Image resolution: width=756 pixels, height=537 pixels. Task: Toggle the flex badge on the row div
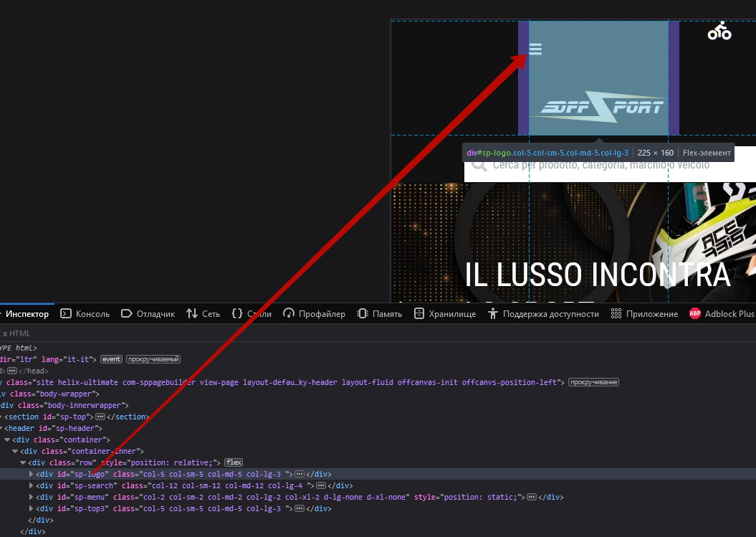[234, 462]
